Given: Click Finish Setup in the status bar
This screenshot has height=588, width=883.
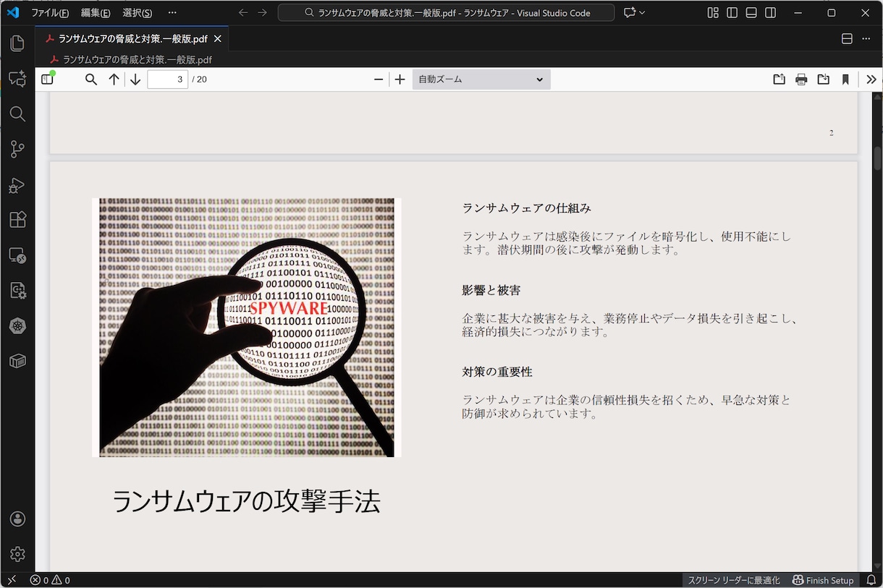Looking at the screenshot, I should 823,580.
